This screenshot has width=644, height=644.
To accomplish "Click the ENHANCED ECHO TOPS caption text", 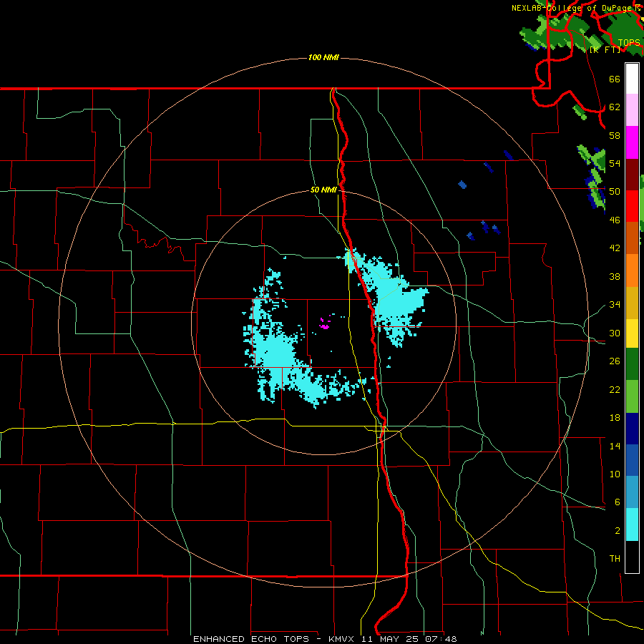I will point(251,639).
